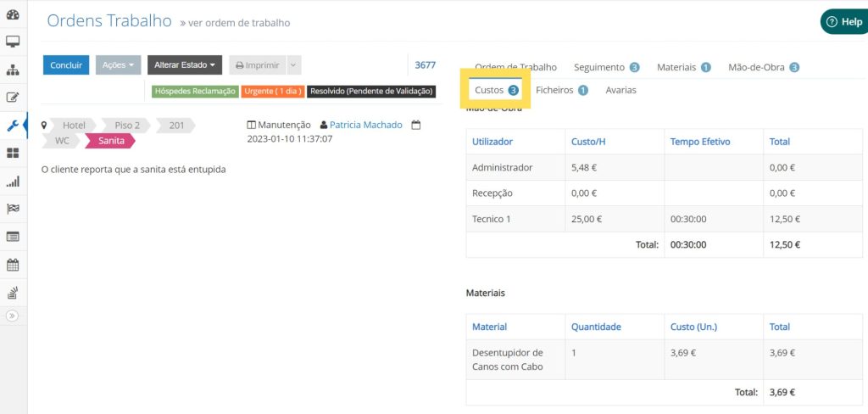Open Patricia Machado user link
The image size is (868, 414).
pos(365,125)
